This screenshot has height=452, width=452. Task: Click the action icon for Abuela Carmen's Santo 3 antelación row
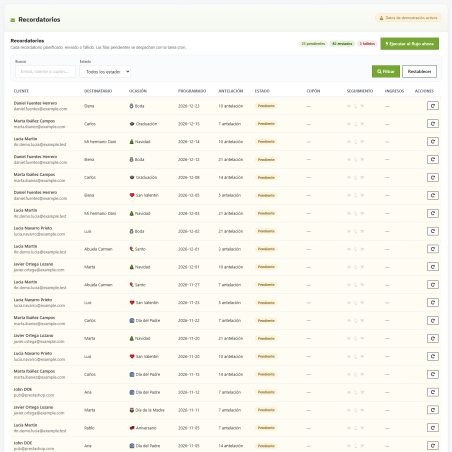coord(433,249)
